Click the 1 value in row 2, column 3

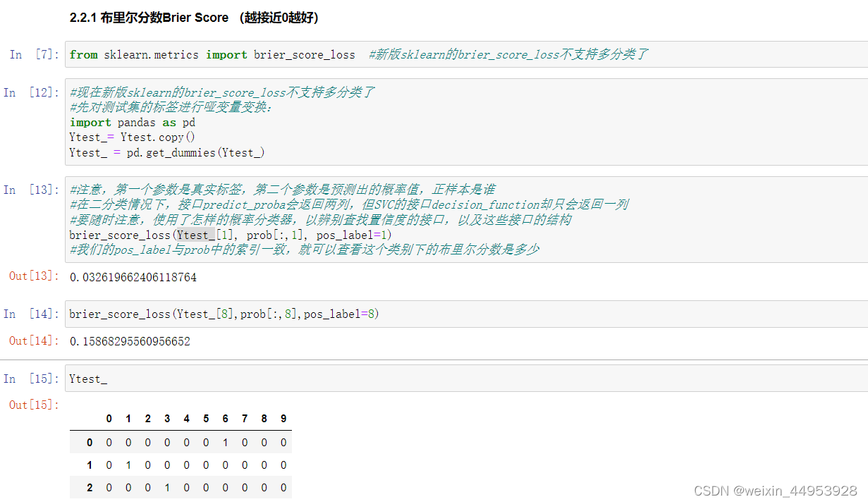(167, 488)
